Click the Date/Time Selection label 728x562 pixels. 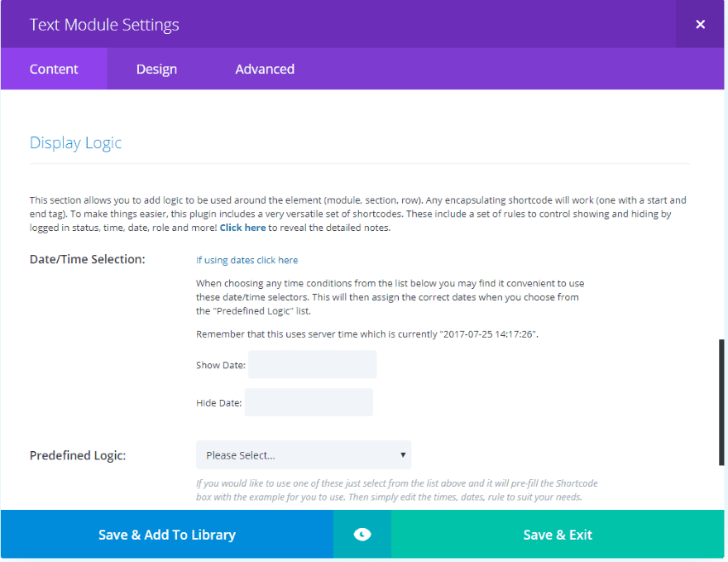(x=87, y=259)
